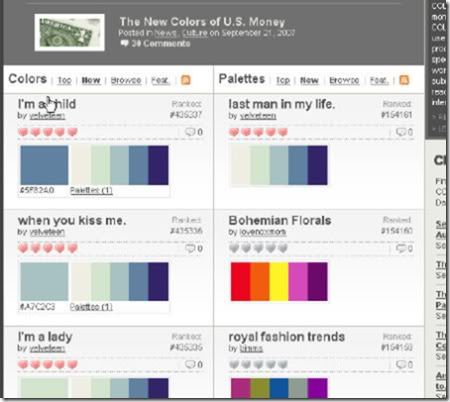Click the red stripe in Bohemian Florals palette
Image resolution: width=450 pixels, height=402 pixels.
tap(240, 281)
